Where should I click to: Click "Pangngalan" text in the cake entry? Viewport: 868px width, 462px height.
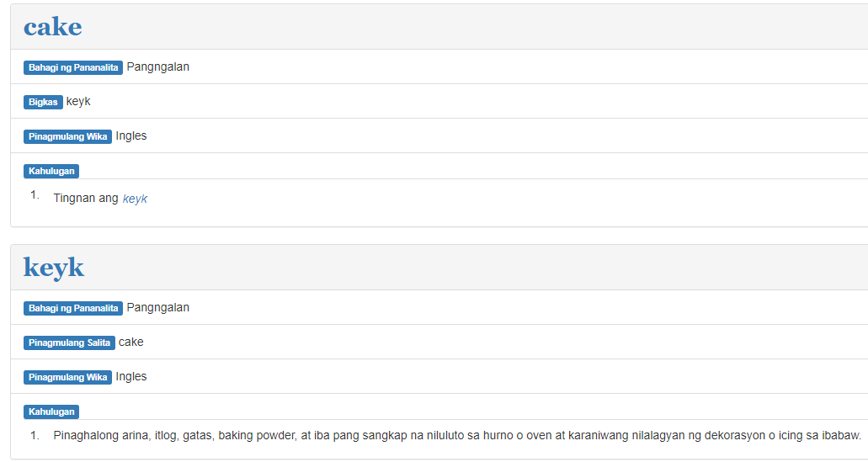tap(158, 67)
